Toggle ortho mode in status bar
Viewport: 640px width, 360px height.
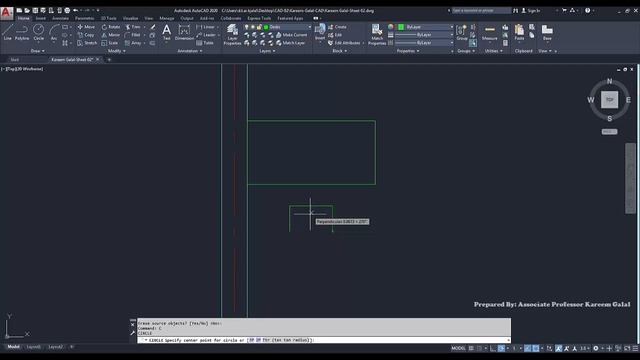tap(493, 348)
